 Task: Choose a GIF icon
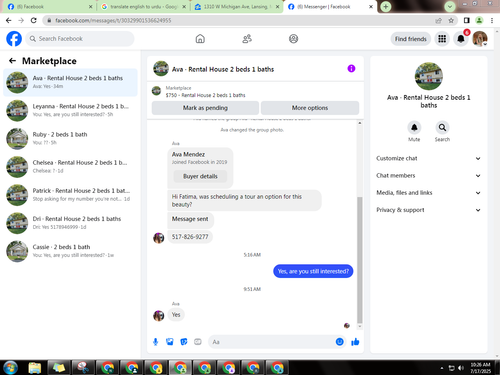coord(198,342)
